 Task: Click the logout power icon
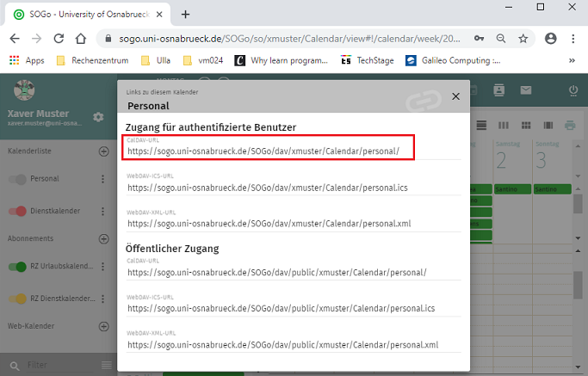(573, 90)
